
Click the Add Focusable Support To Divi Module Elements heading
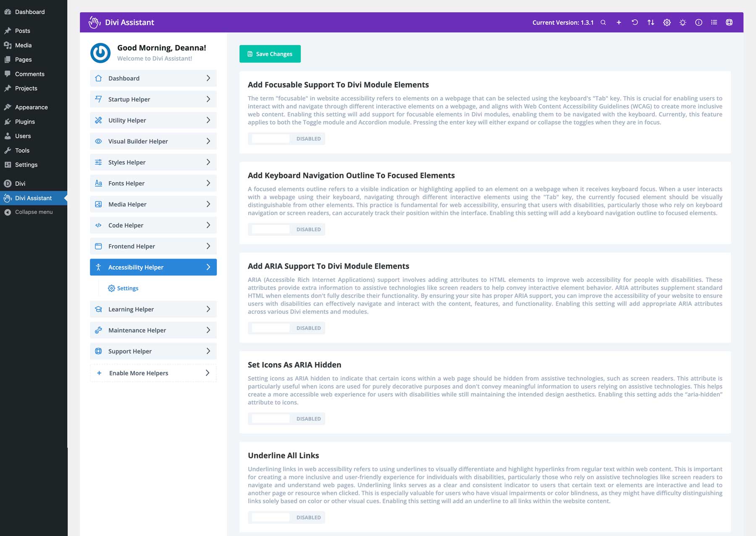point(338,85)
